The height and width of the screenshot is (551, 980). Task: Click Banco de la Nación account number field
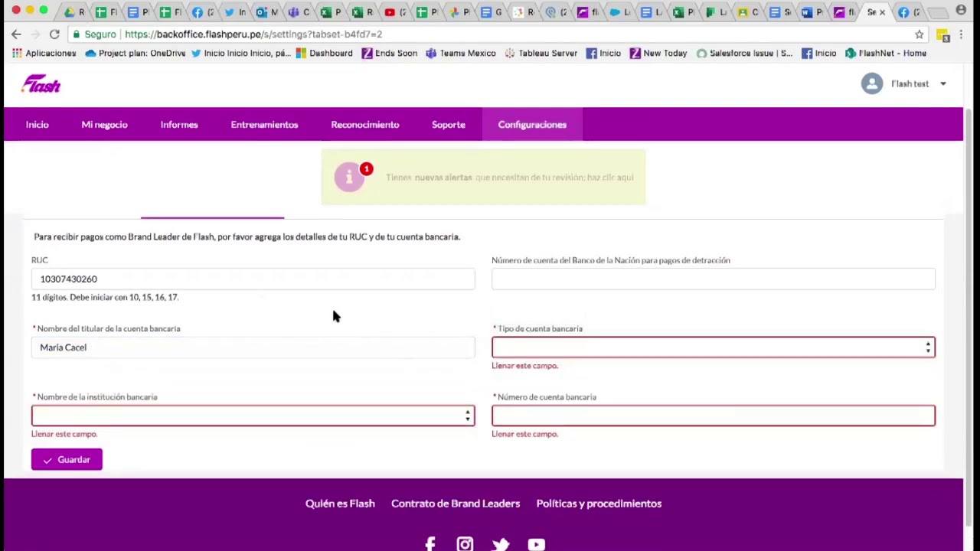coord(714,279)
